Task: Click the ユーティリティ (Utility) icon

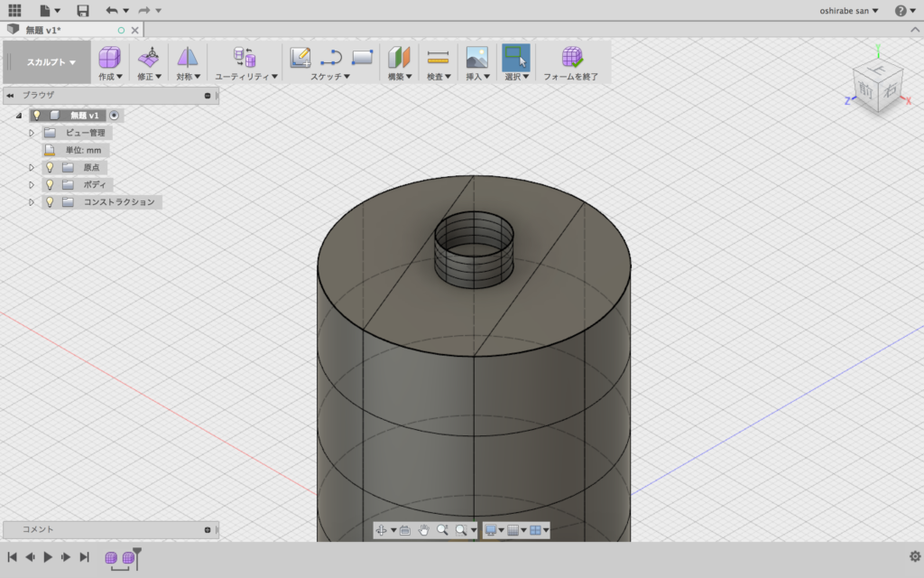Action: point(245,58)
